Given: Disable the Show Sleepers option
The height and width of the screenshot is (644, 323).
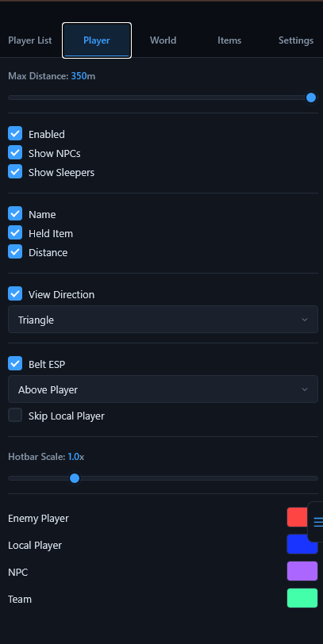Looking at the screenshot, I should point(15,171).
